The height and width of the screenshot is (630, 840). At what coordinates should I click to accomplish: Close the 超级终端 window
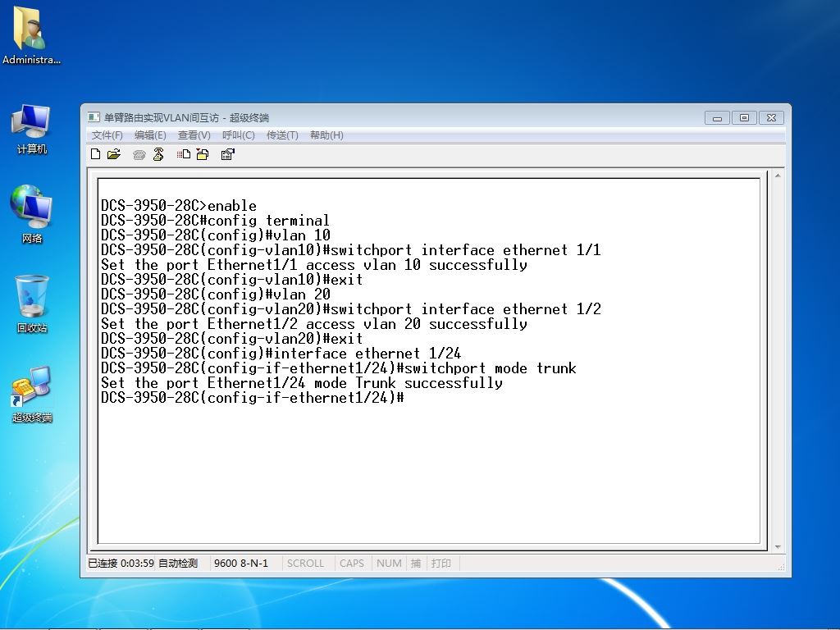[771, 117]
